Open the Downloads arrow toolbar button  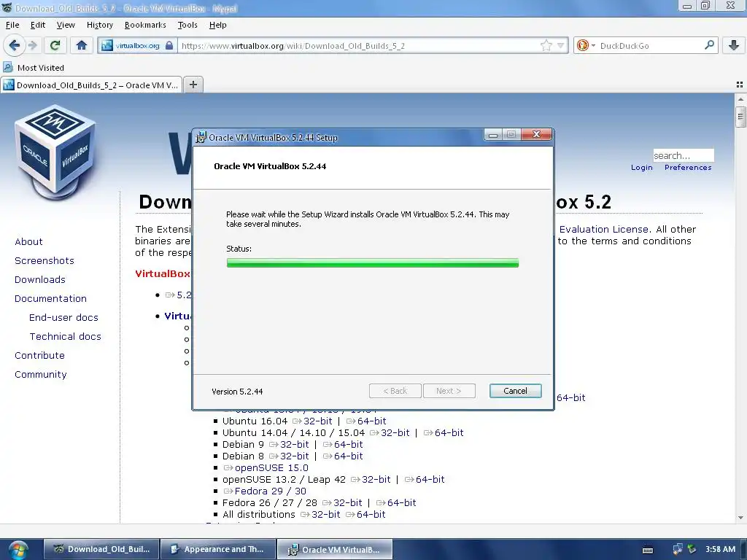coord(734,46)
